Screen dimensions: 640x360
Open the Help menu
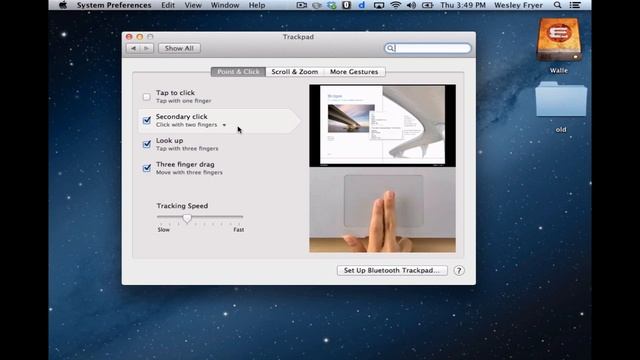(257, 5)
